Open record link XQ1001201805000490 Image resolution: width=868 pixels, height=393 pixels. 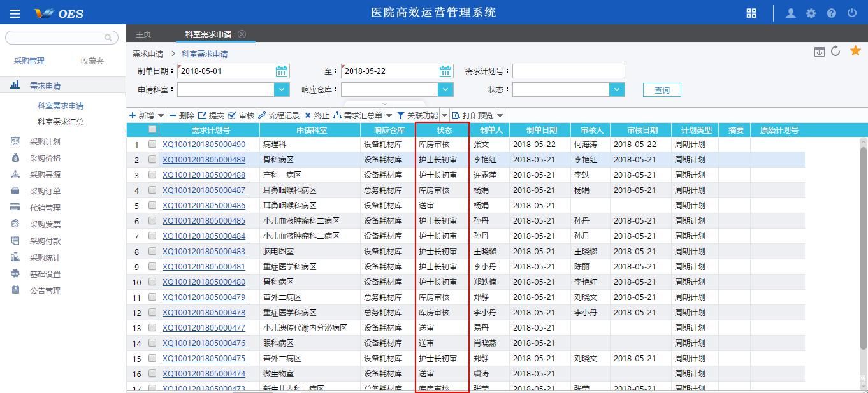pos(204,145)
